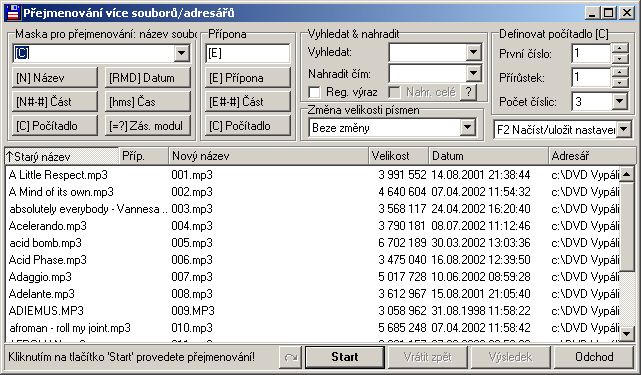Select the 'A Little Respect.mp3' row
641x375 pixels.
point(313,175)
